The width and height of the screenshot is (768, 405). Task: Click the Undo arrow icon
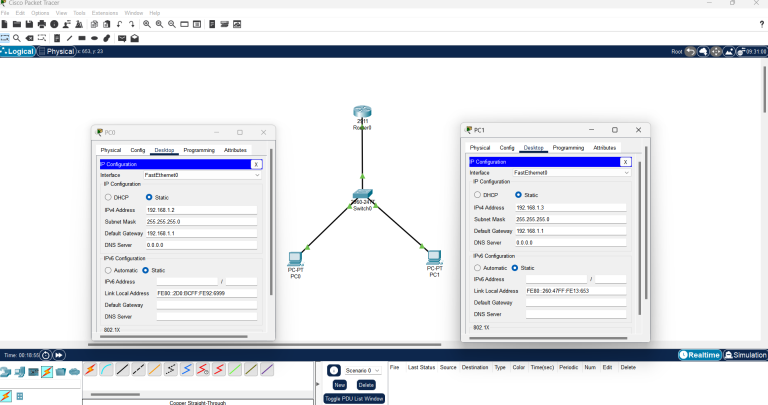click(x=119, y=24)
